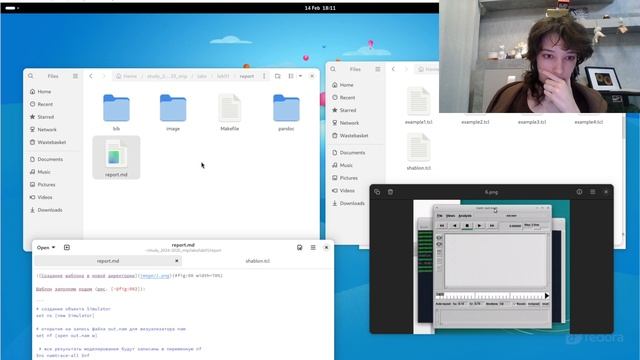Open main menu in 6.png image viewer
This screenshot has height=360, width=640.
pyautogui.click(x=593, y=192)
